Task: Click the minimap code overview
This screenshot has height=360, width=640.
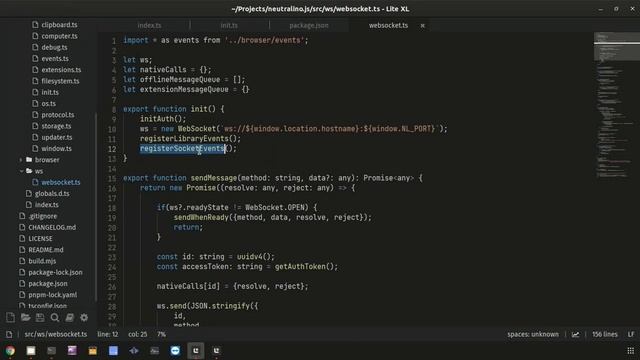Action: [616, 106]
